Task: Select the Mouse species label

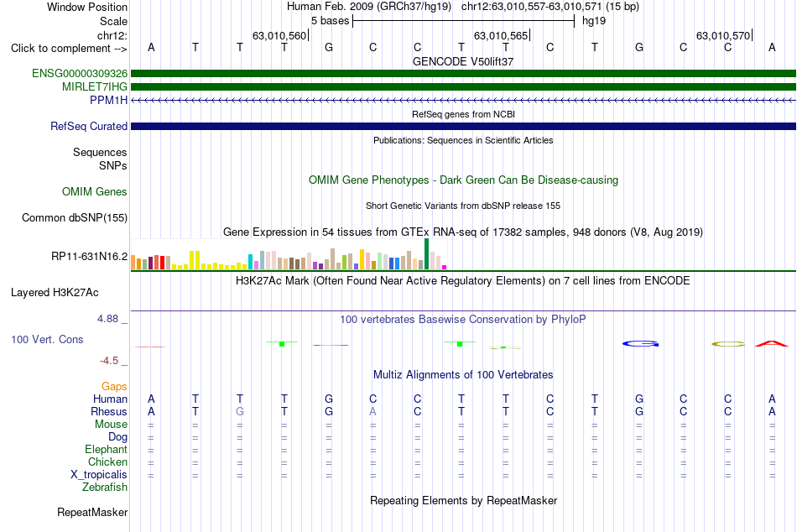Action: pos(111,425)
